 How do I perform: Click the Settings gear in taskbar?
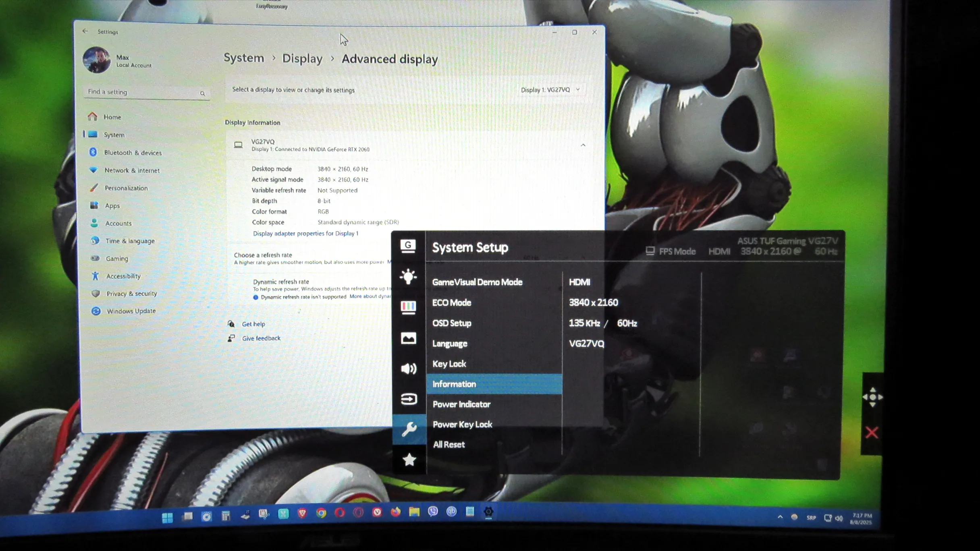click(488, 512)
